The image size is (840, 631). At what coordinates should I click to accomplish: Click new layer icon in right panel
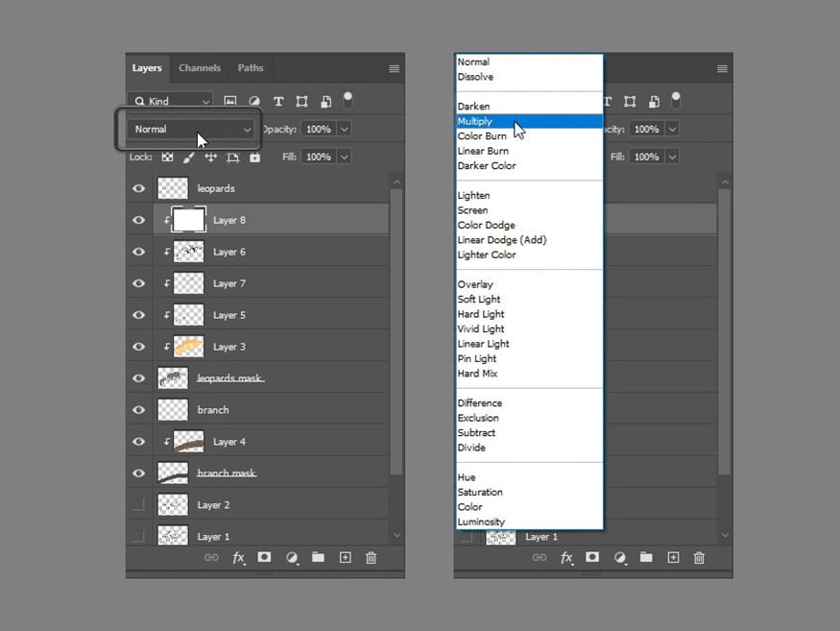click(x=673, y=558)
